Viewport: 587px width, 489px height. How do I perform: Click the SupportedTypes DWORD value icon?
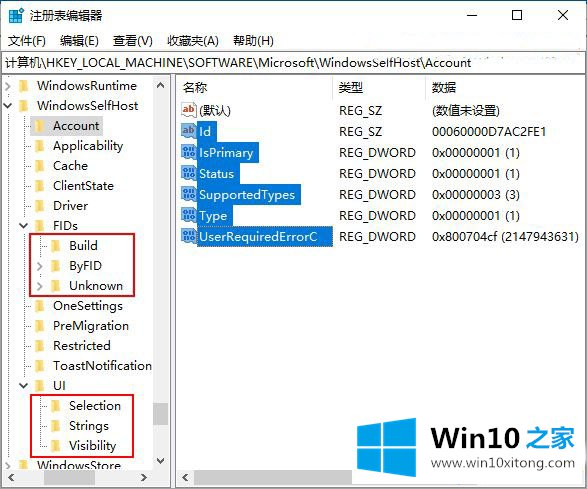[x=188, y=194]
